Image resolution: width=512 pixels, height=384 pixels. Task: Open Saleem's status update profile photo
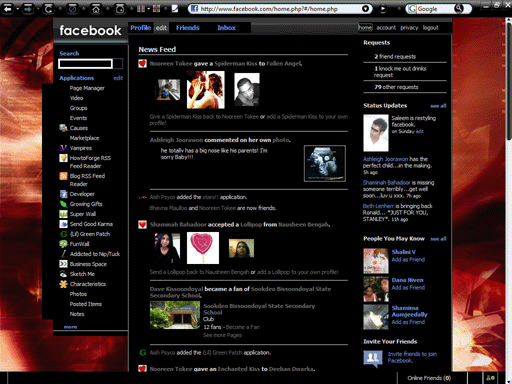(376, 133)
